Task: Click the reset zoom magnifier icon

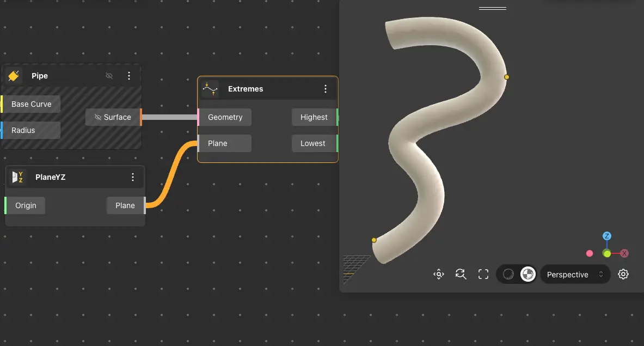Action: point(461,274)
